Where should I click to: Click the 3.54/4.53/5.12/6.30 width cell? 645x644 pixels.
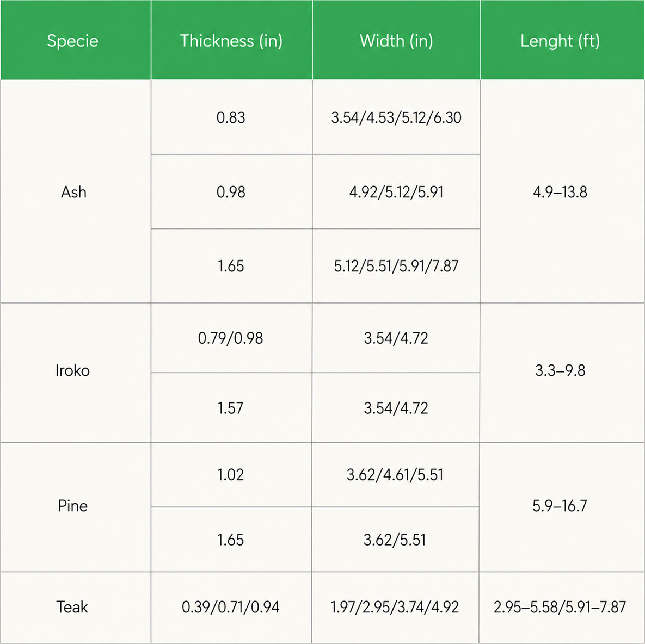pyautogui.click(x=396, y=117)
